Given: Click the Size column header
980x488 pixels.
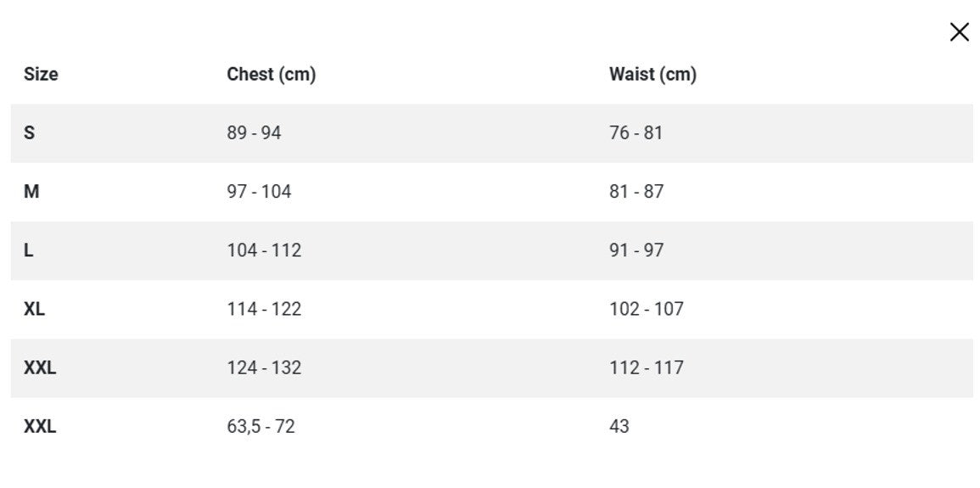Looking at the screenshot, I should pyautogui.click(x=41, y=75).
